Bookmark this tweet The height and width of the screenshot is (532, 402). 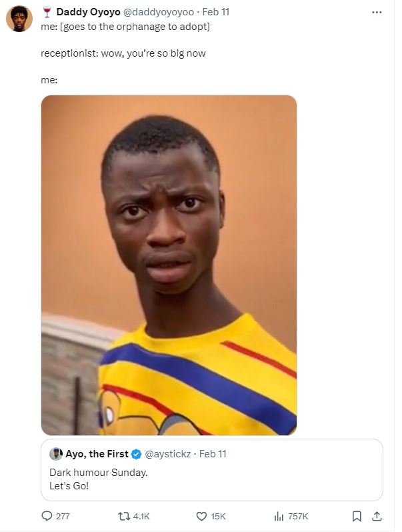(357, 516)
